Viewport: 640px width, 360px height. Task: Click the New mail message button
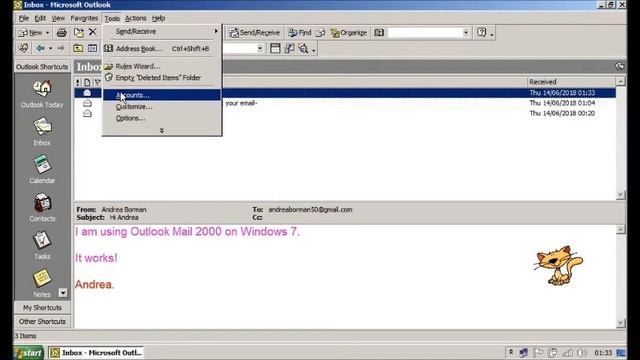pyautogui.click(x=31, y=32)
